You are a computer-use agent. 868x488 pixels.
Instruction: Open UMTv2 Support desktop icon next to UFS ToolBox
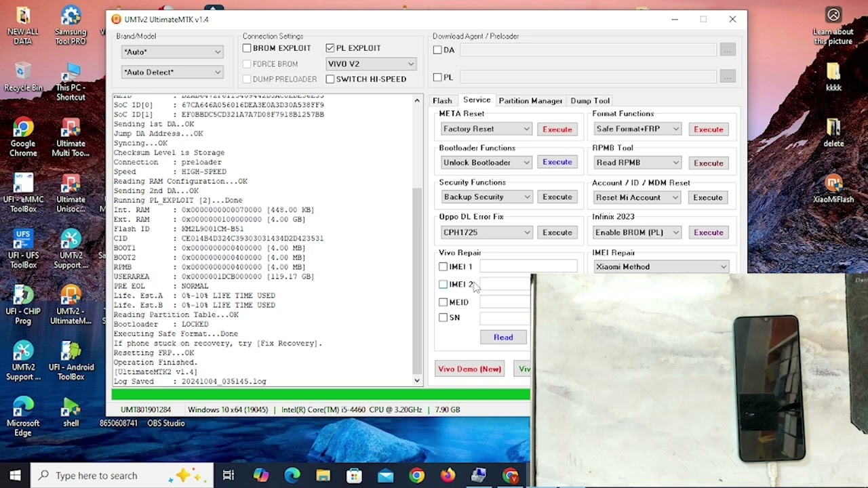tap(71, 249)
